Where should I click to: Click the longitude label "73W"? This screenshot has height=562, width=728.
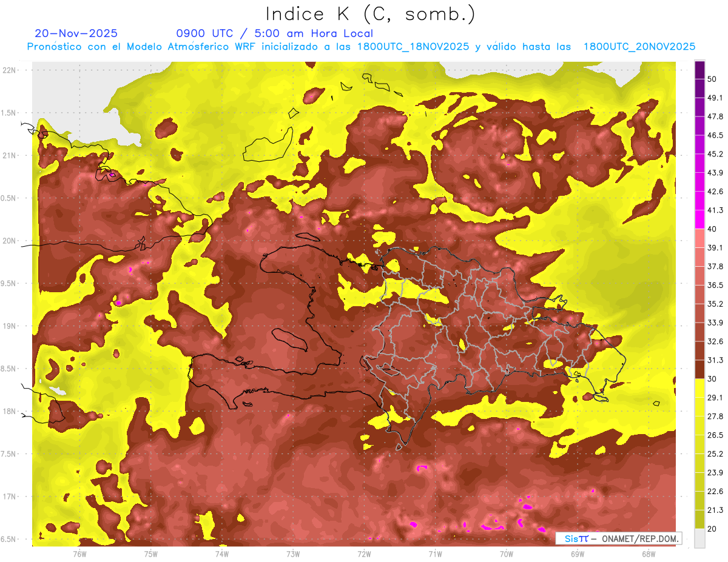(293, 554)
